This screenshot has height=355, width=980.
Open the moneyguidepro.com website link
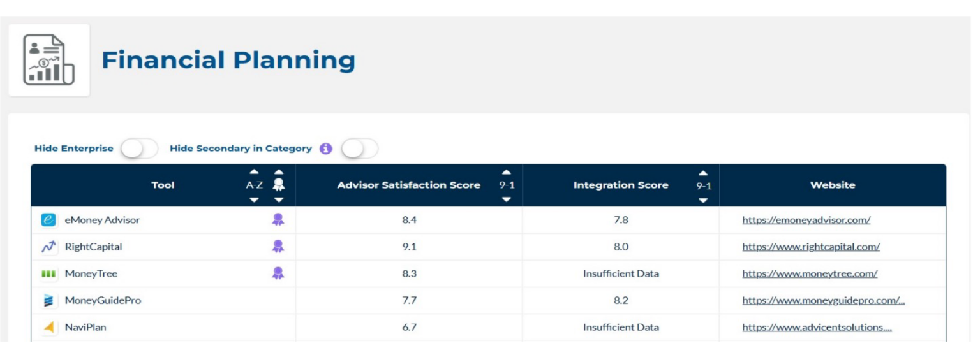823,301
